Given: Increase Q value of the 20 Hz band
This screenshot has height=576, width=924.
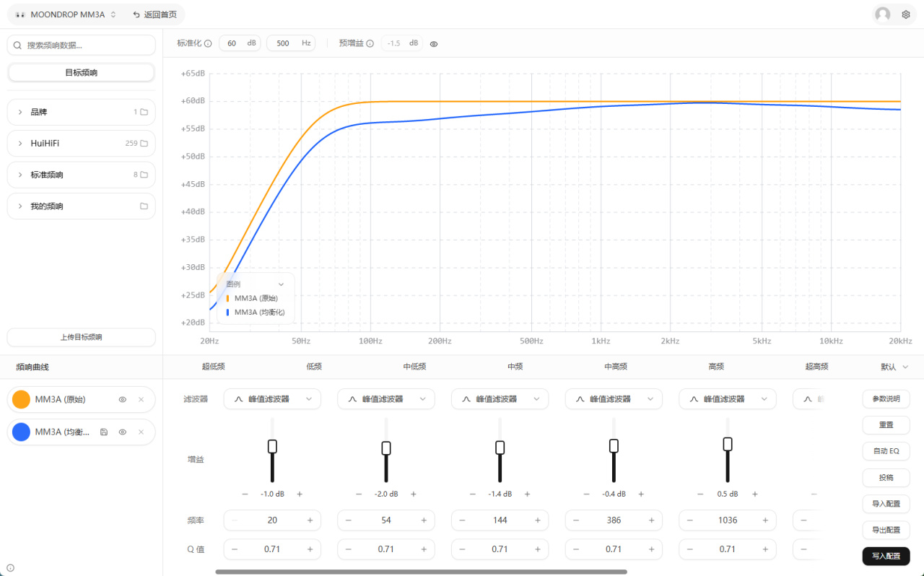Looking at the screenshot, I should click(x=310, y=549).
